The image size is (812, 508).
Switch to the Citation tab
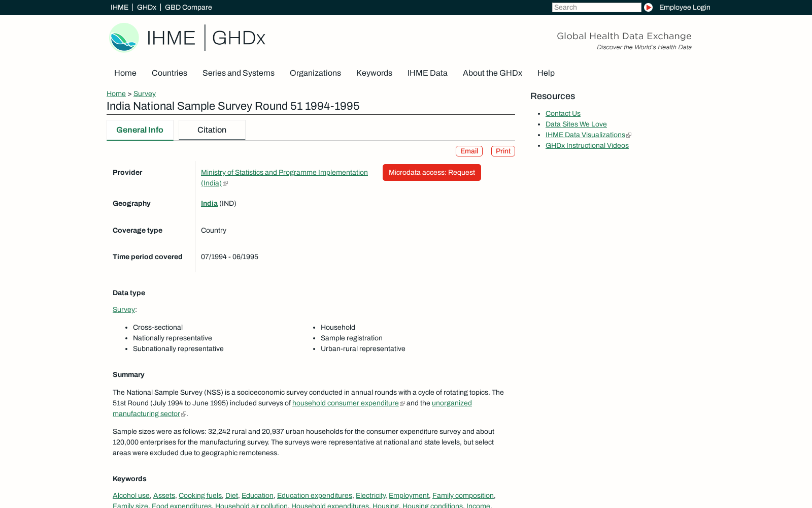click(212, 130)
